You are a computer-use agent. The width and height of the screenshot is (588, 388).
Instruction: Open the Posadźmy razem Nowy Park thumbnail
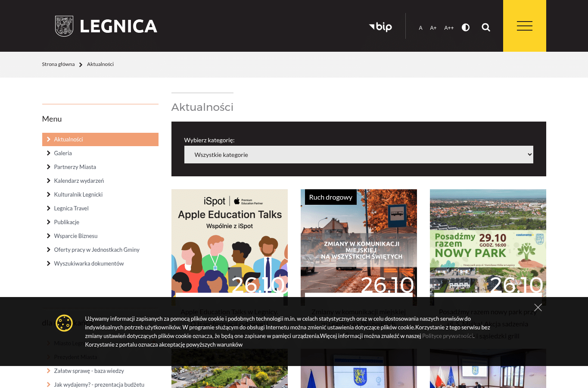[488, 247]
